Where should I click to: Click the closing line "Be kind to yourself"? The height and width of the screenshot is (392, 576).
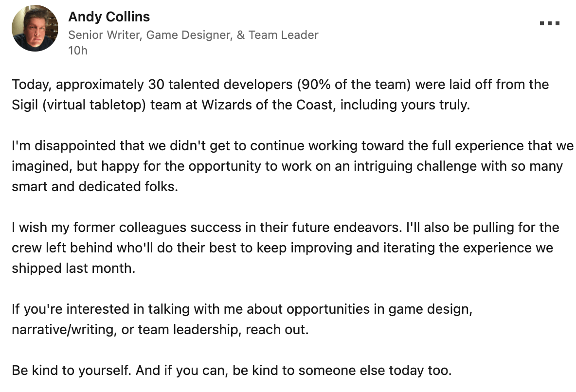tap(71, 371)
